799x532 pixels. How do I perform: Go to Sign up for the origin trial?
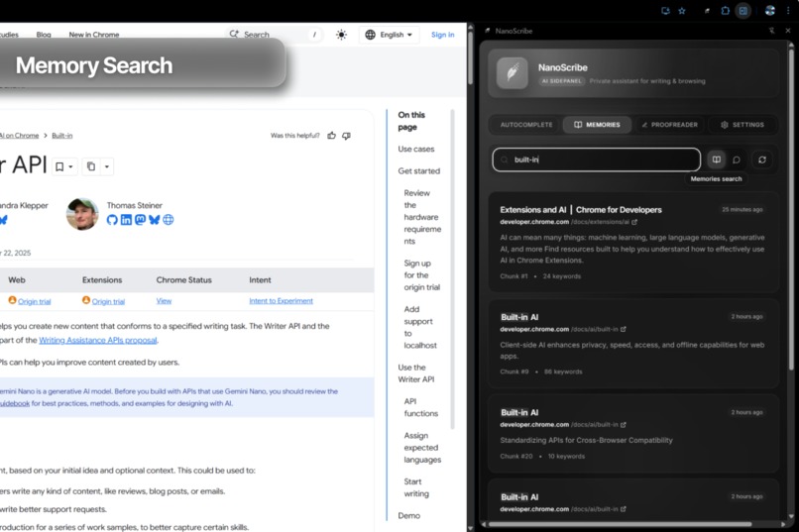[421, 275]
